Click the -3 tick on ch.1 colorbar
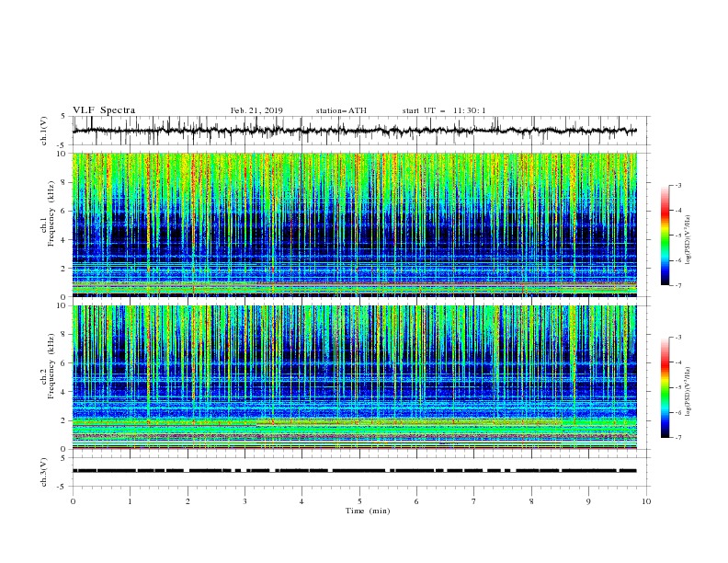The width and height of the screenshot is (728, 563). pyautogui.click(x=678, y=185)
